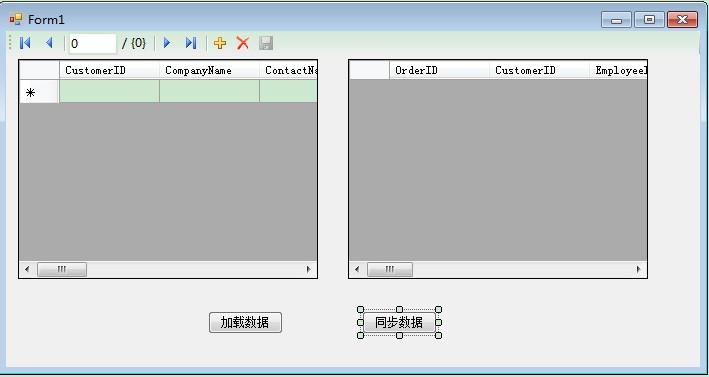Minimize the Form1 window
This screenshot has height=377, width=709.
point(616,20)
